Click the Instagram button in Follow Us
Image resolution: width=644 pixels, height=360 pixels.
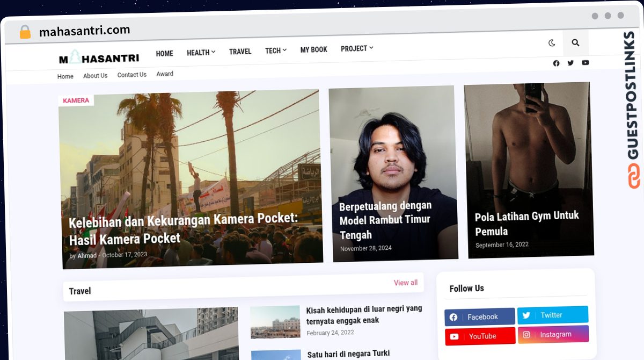click(553, 334)
